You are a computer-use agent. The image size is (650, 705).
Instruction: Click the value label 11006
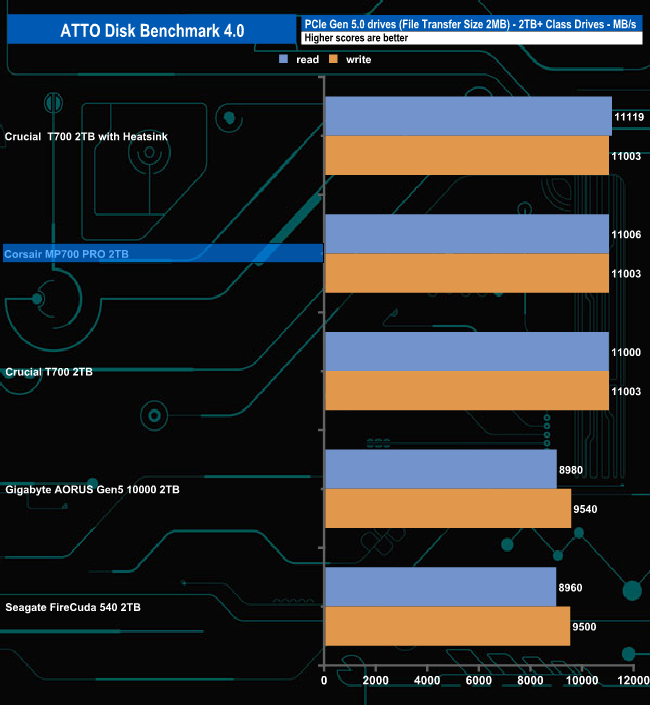point(626,234)
